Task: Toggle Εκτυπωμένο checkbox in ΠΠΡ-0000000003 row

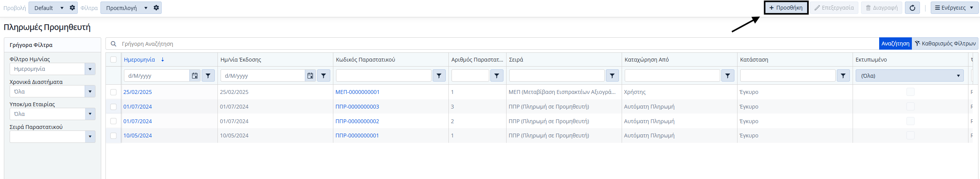Action: (x=910, y=107)
